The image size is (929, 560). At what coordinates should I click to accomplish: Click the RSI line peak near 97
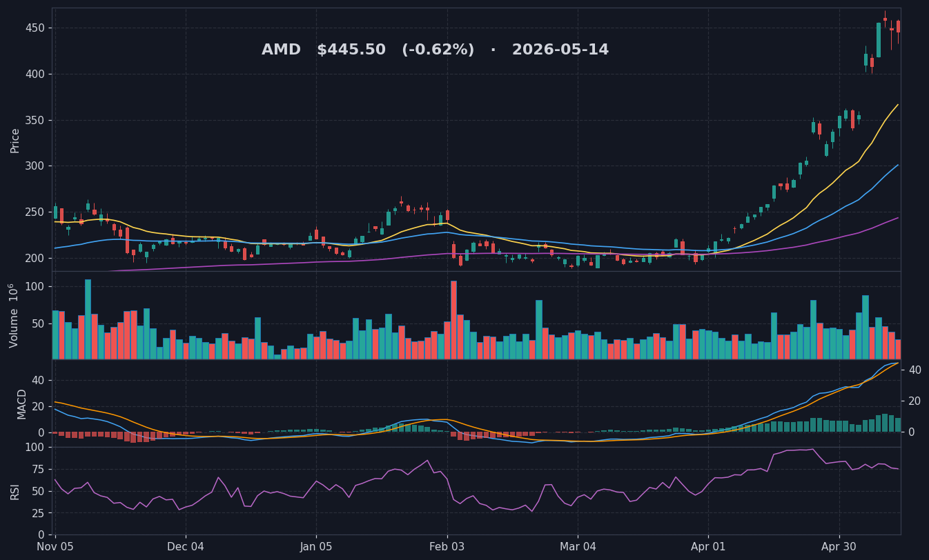coord(812,450)
